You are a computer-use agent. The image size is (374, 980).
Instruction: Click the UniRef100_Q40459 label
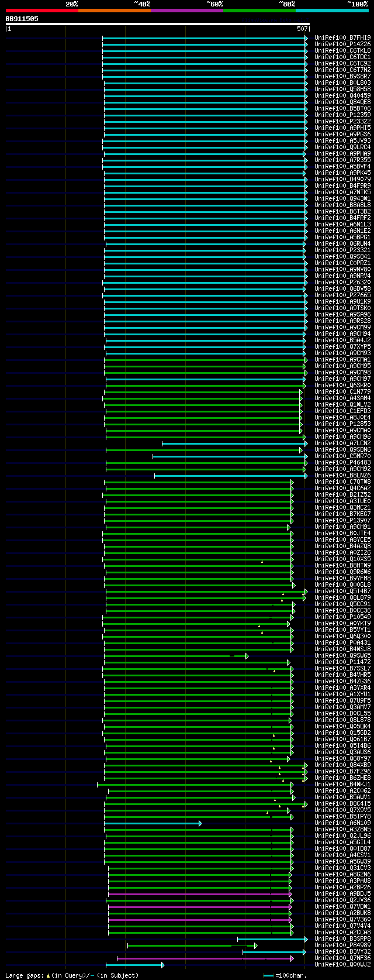tap(342, 95)
